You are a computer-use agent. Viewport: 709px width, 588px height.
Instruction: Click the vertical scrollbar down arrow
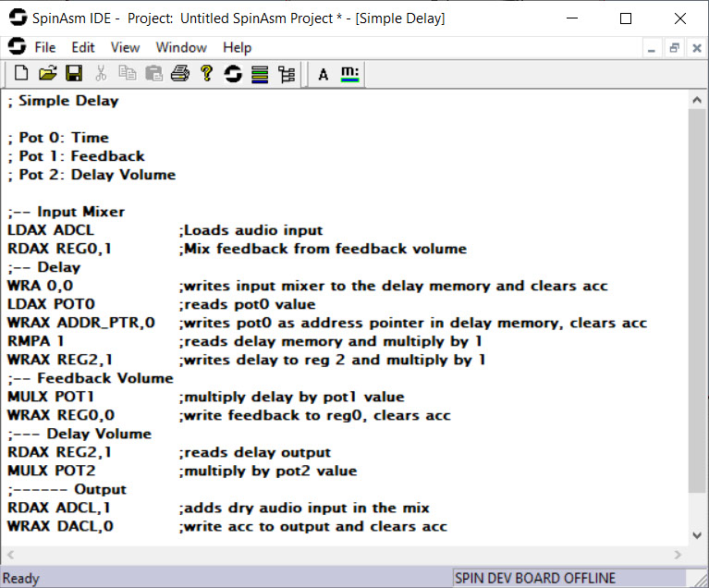698,535
